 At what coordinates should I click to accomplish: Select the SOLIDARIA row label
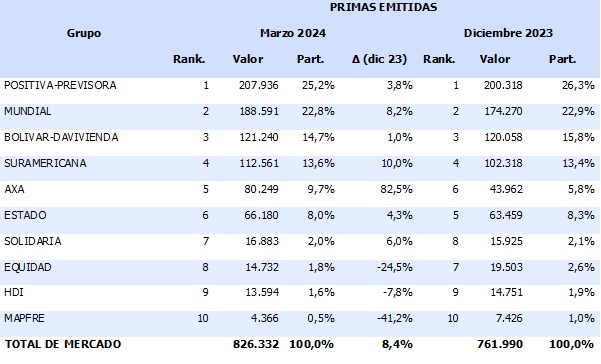click(x=33, y=241)
